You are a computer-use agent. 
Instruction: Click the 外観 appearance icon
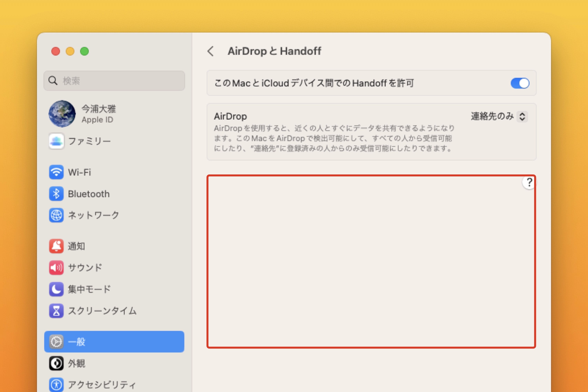tap(56, 363)
